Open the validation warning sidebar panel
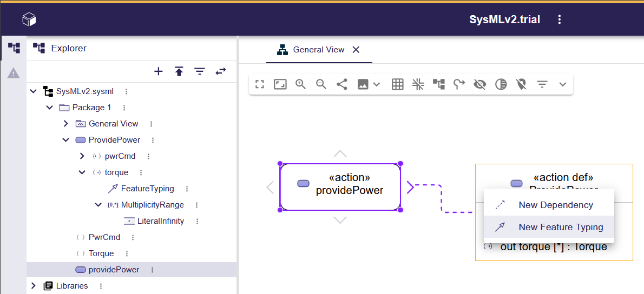 point(14,73)
